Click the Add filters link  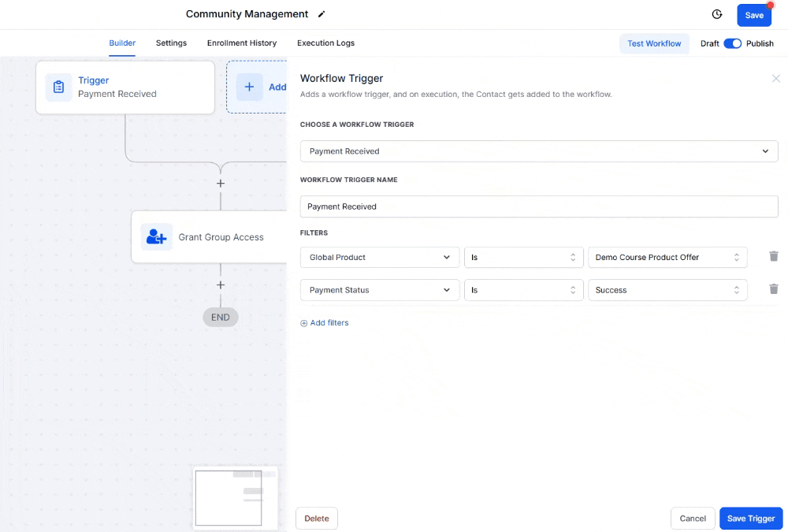click(324, 323)
